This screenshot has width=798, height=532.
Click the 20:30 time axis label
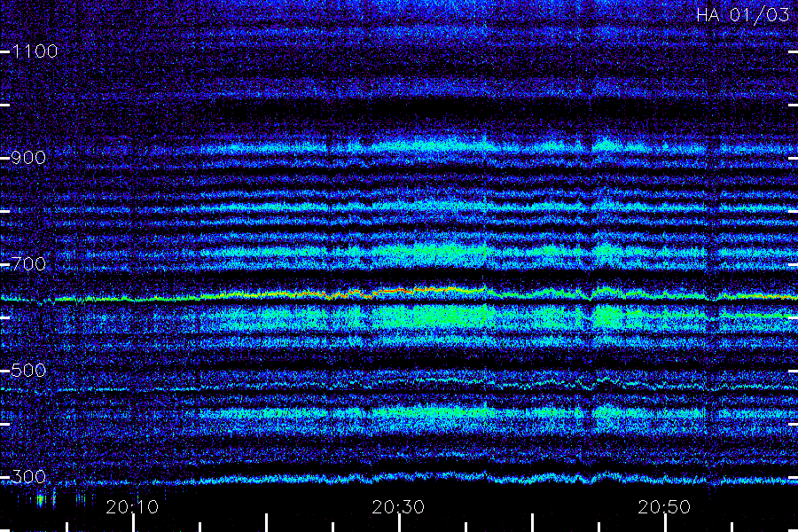coord(398,507)
